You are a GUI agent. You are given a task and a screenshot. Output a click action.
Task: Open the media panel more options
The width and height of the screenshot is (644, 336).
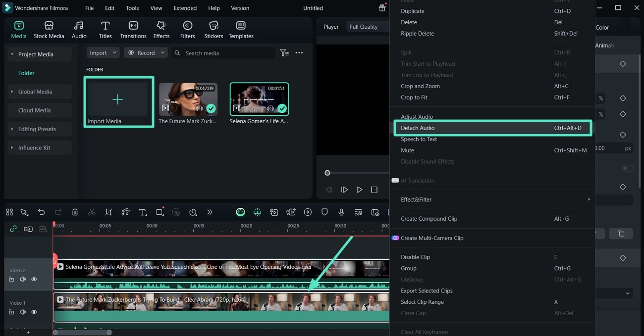click(x=299, y=53)
